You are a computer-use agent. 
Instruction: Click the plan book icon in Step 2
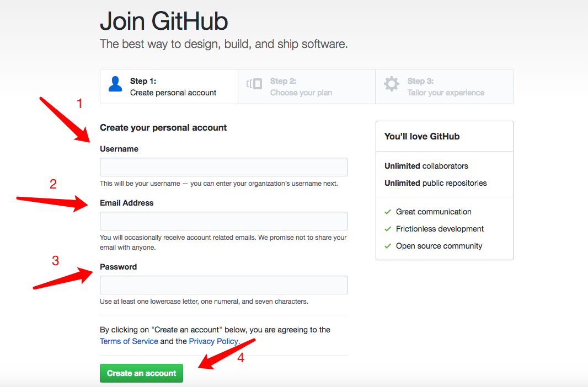pyautogui.click(x=254, y=83)
